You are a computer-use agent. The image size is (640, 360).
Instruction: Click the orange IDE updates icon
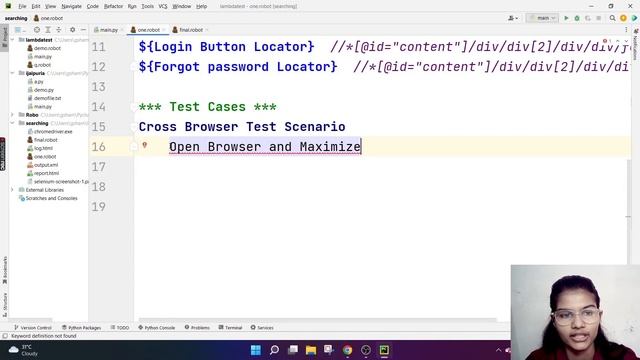tap(623, 18)
